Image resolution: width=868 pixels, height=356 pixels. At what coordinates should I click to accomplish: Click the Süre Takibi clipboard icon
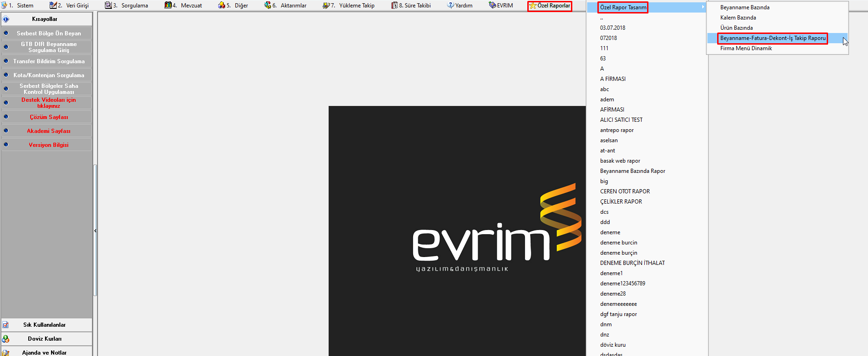[395, 6]
